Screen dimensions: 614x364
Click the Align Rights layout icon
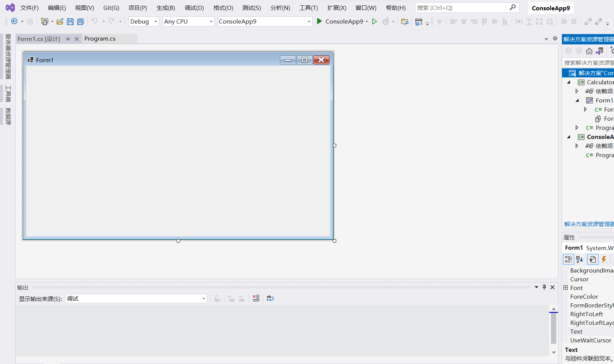[x=474, y=22]
